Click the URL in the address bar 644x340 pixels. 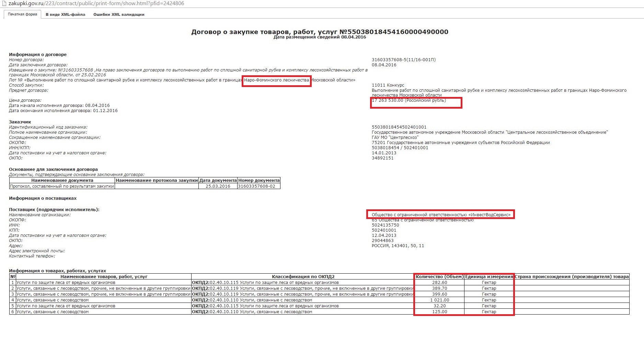coord(96,3)
